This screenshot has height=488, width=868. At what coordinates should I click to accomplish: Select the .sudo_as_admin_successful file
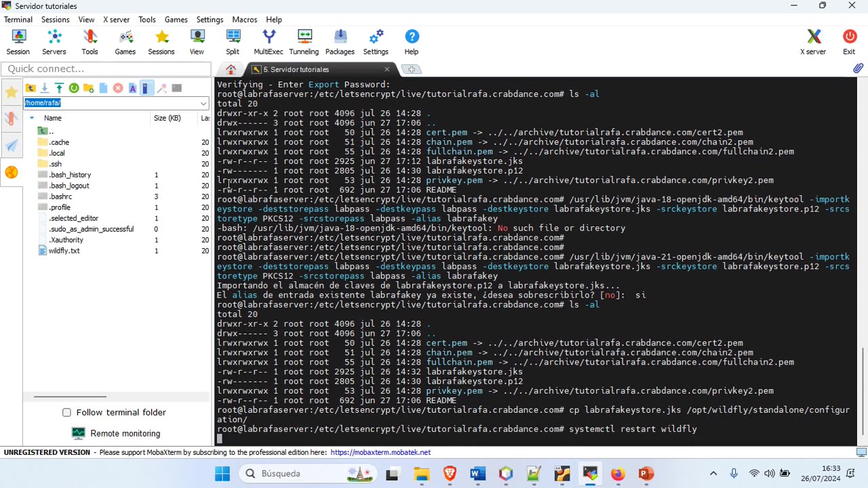coord(91,229)
